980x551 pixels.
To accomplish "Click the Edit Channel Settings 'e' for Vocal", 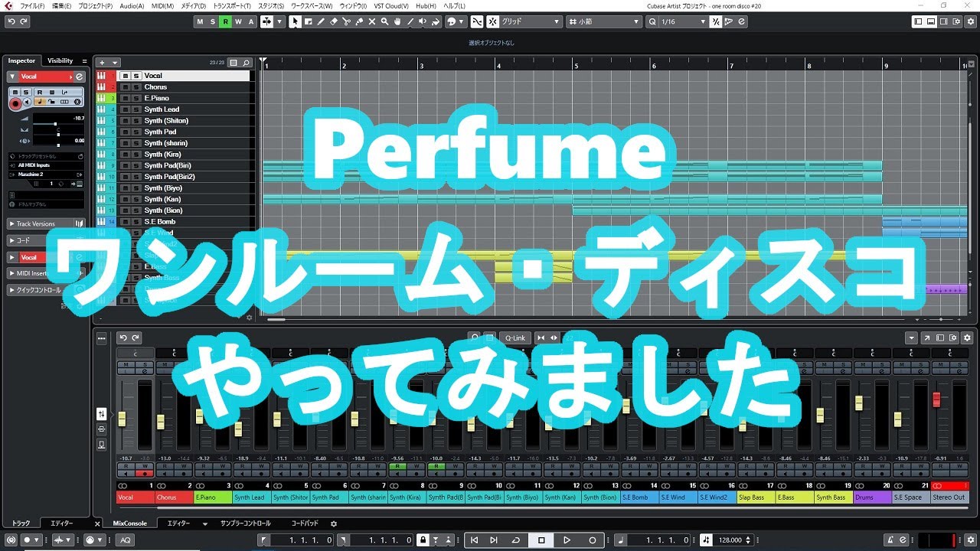I will (x=80, y=77).
